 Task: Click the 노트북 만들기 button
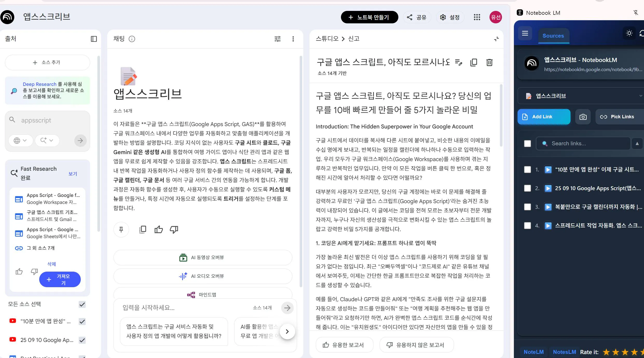[370, 17]
